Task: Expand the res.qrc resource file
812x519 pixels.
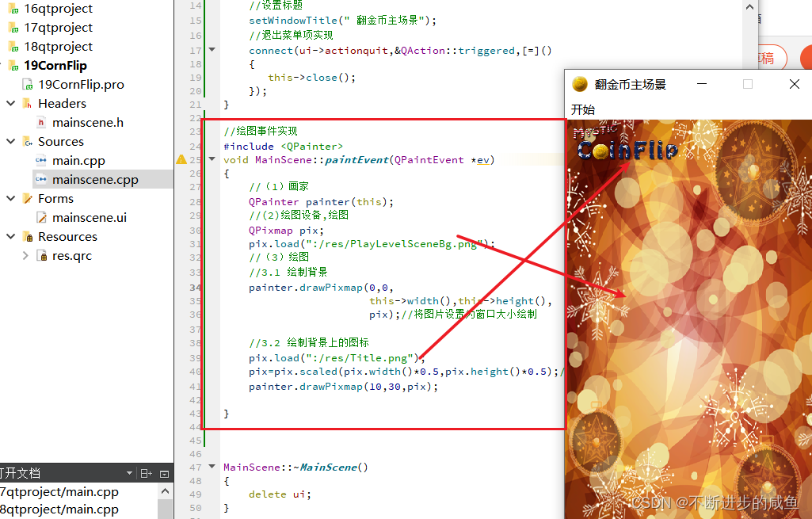Action: click(25, 255)
